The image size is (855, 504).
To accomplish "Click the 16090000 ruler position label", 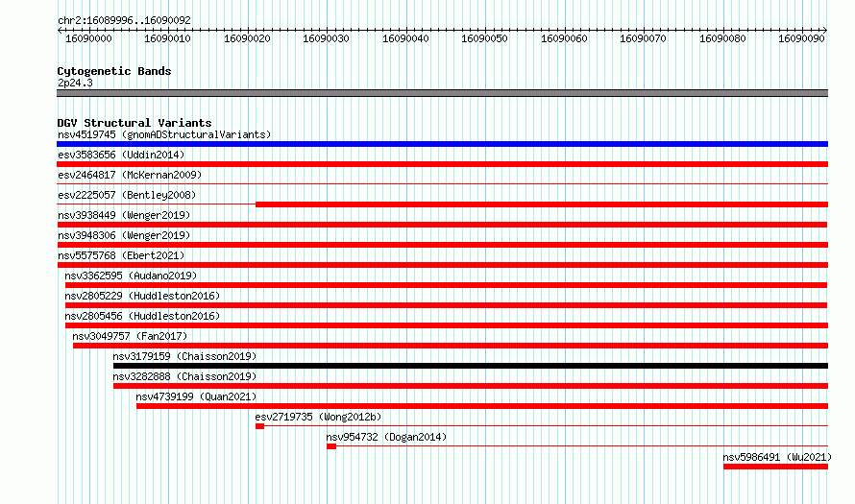I will [89, 38].
